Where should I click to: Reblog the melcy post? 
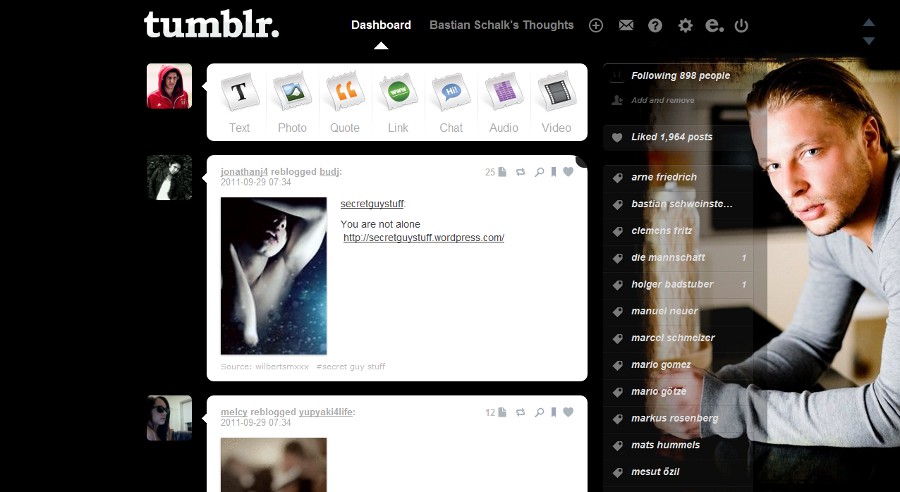[521, 412]
